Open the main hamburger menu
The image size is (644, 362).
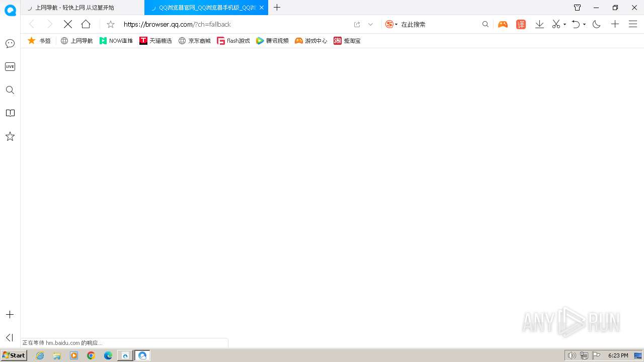[x=633, y=24]
